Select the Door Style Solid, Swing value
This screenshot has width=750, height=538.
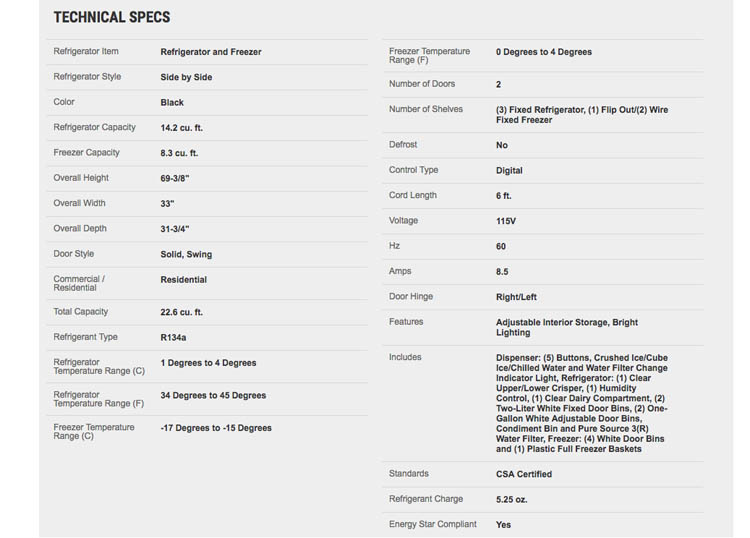[x=186, y=254]
